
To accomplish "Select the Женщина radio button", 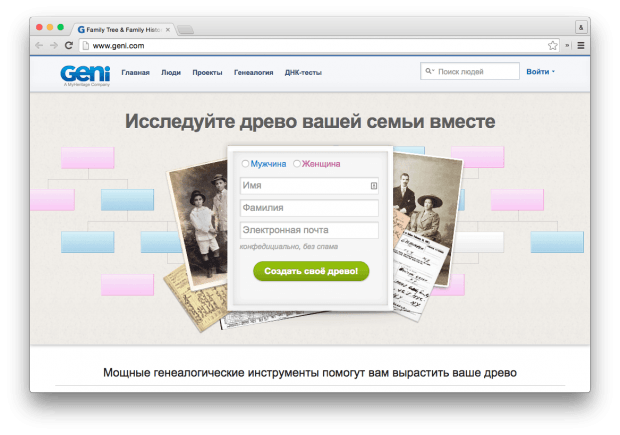I will [x=297, y=164].
